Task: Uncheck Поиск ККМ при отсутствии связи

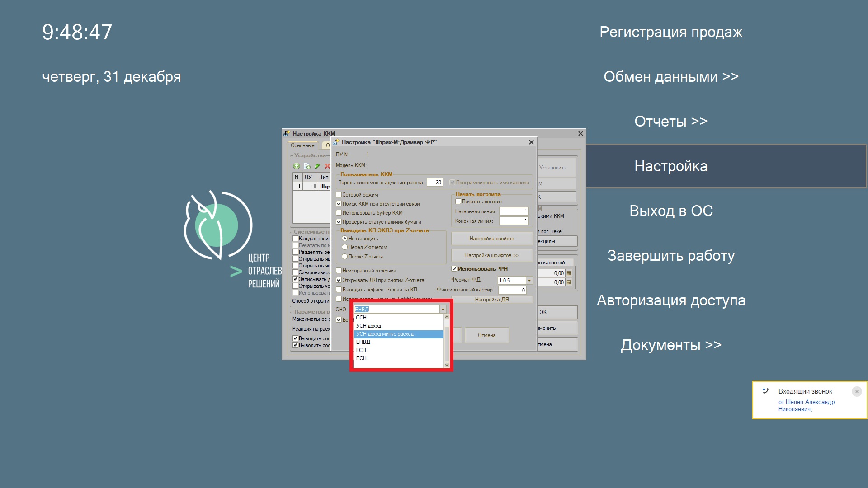Action: [x=339, y=204]
